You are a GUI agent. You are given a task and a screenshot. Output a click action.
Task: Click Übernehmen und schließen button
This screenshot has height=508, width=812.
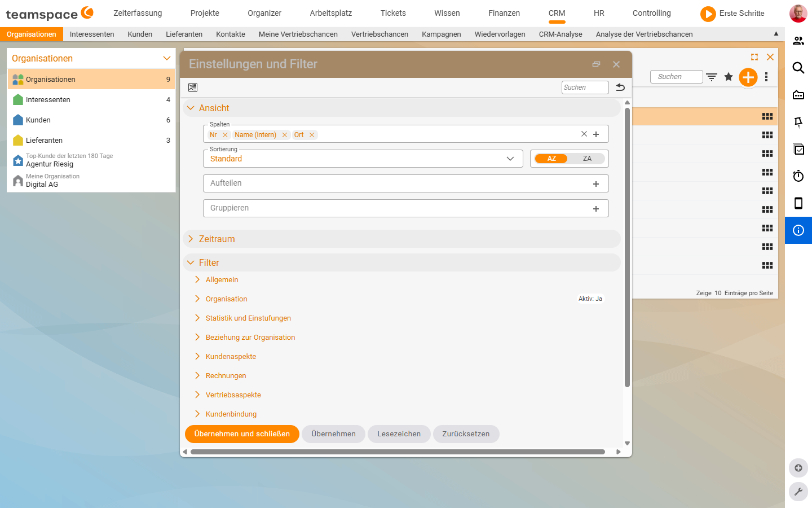click(242, 434)
